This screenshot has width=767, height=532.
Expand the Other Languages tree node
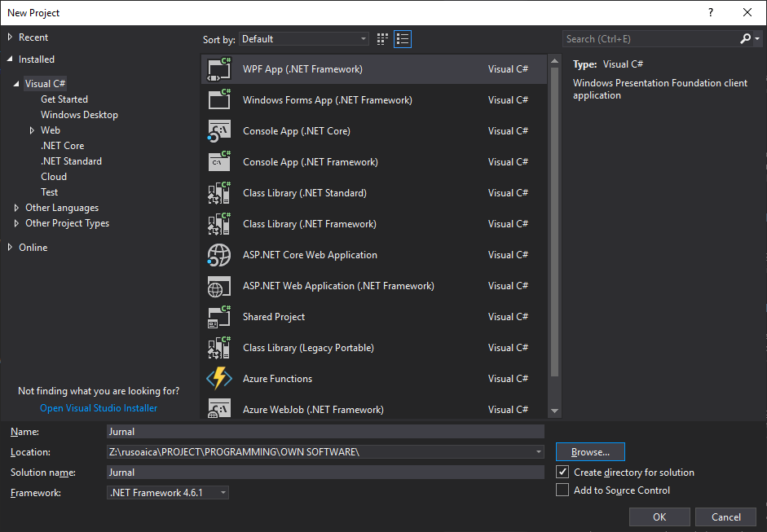tap(16, 208)
